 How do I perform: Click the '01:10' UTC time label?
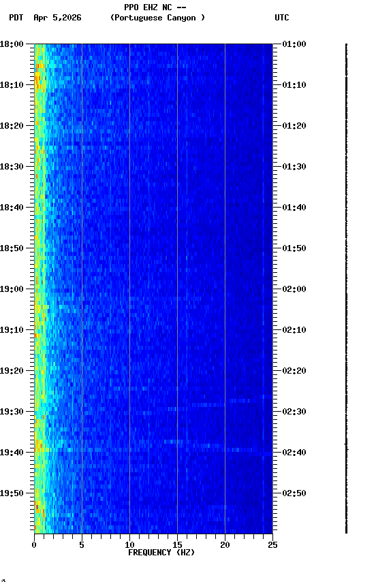click(x=294, y=85)
